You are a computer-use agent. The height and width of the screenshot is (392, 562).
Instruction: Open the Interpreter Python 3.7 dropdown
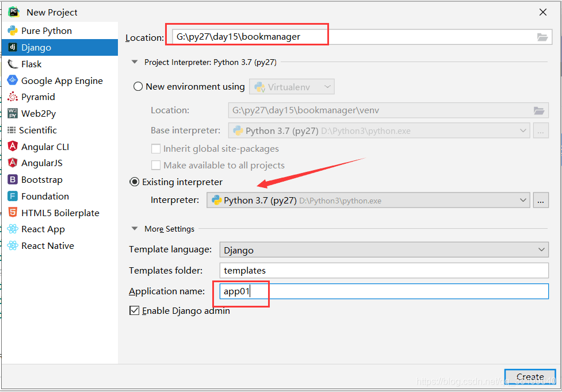368,201
